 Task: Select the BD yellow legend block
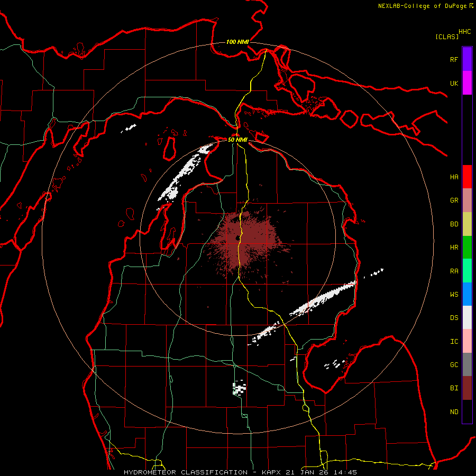click(467, 224)
